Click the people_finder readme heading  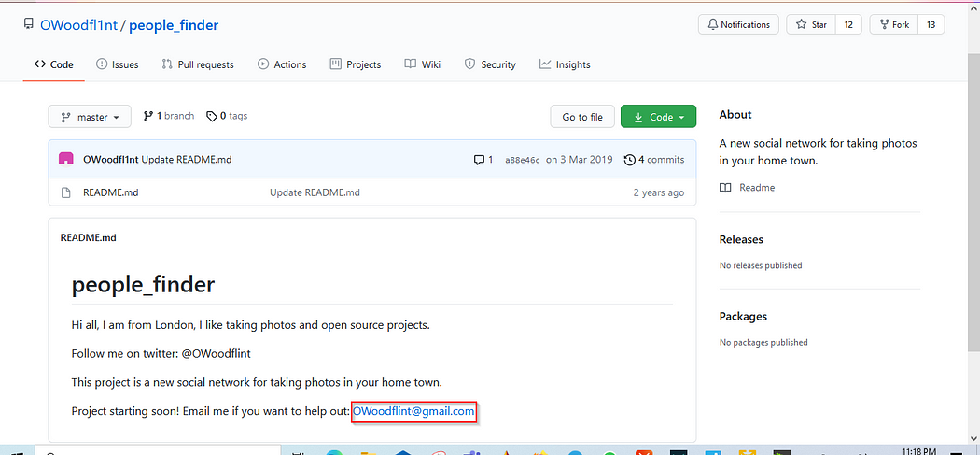click(143, 285)
